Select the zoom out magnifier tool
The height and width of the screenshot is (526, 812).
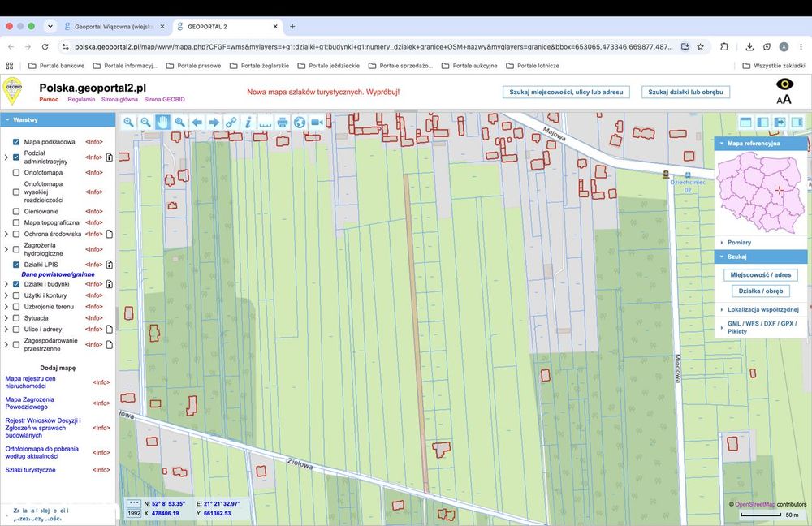145,123
